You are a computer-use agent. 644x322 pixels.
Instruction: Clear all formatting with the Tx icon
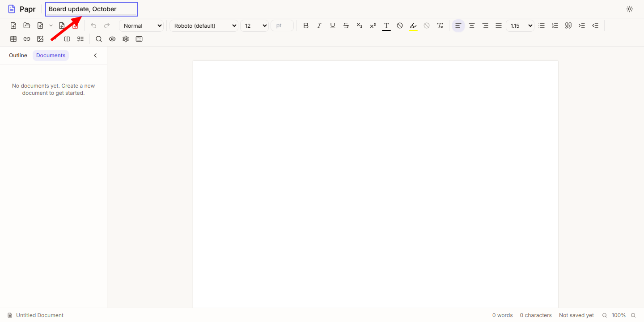coord(440,25)
